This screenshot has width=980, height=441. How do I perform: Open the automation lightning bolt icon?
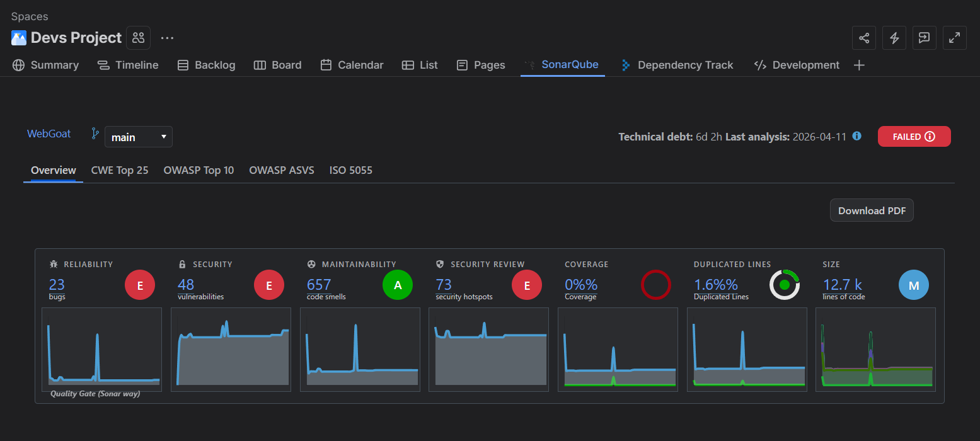pyautogui.click(x=894, y=38)
